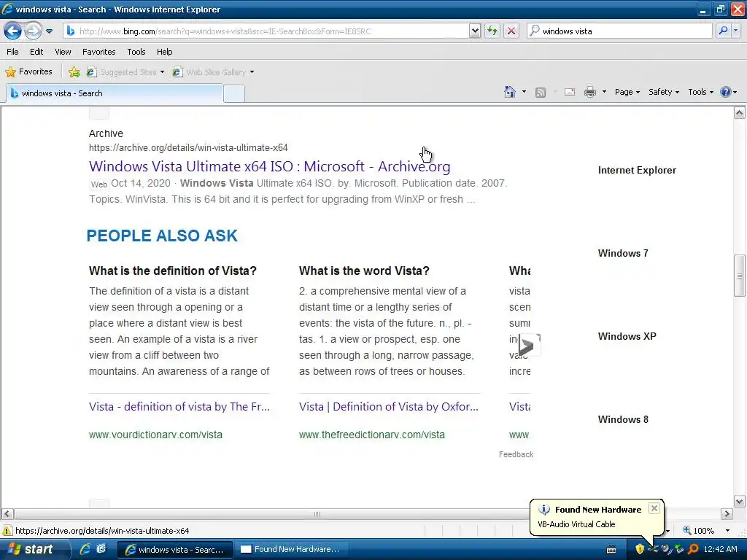Click the vertical scrollbar up arrow
This screenshot has height=560, width=747.
(x=740, y=112)
